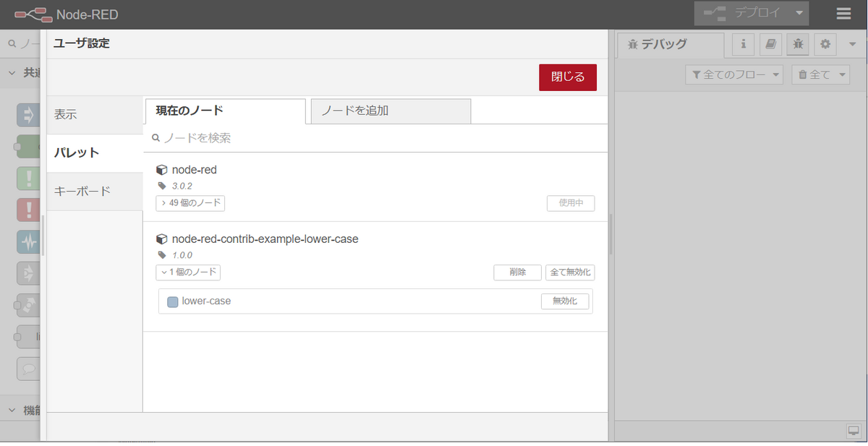Click the lower-case node color swatch

pos(172,301)
